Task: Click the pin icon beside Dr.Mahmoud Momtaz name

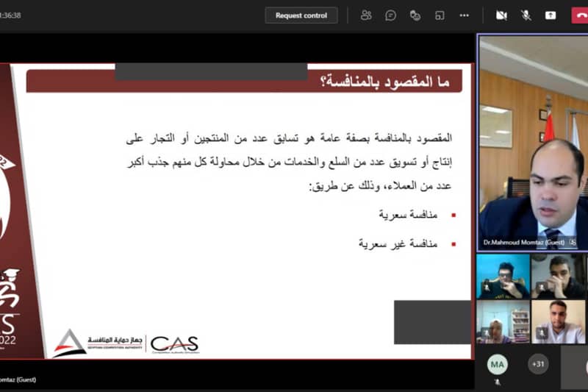Action: [x=573, y=242]
